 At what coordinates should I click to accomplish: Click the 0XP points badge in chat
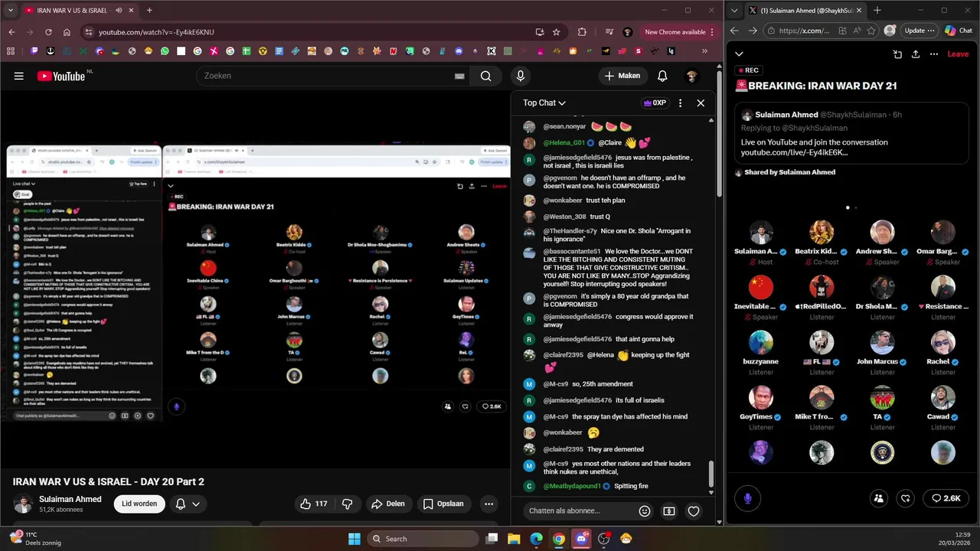(655, 103)
